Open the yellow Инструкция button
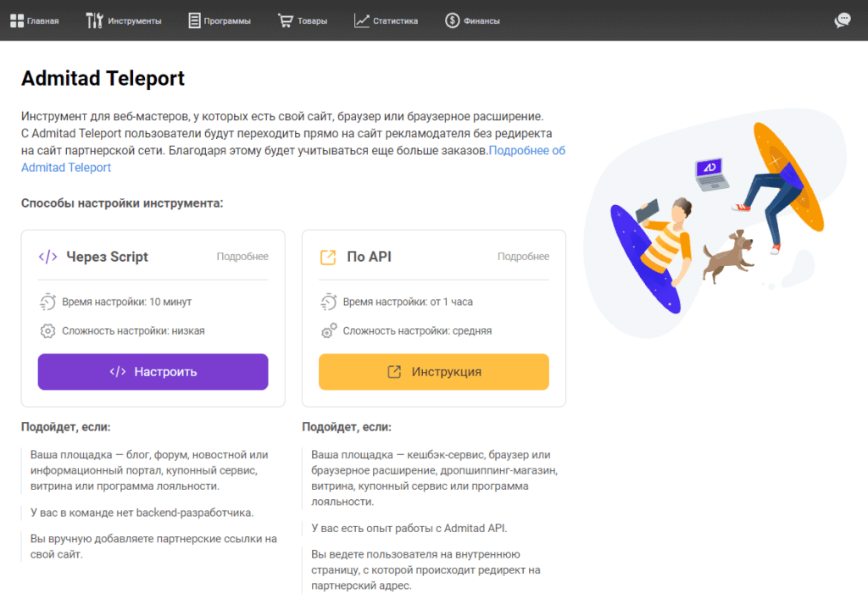868x616 pixels. (434, 372)
